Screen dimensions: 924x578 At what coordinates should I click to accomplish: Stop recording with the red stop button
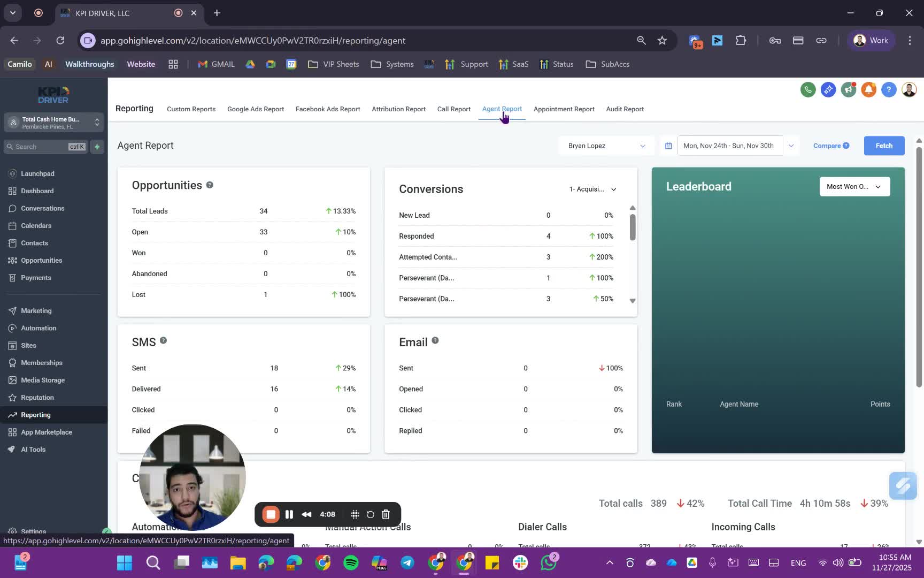pos(271,514)
